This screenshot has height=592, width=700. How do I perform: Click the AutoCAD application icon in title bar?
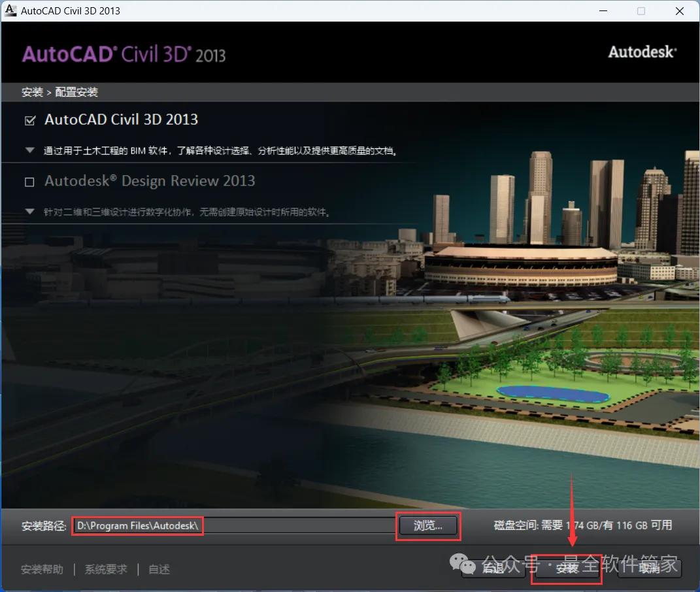(10, 10)
